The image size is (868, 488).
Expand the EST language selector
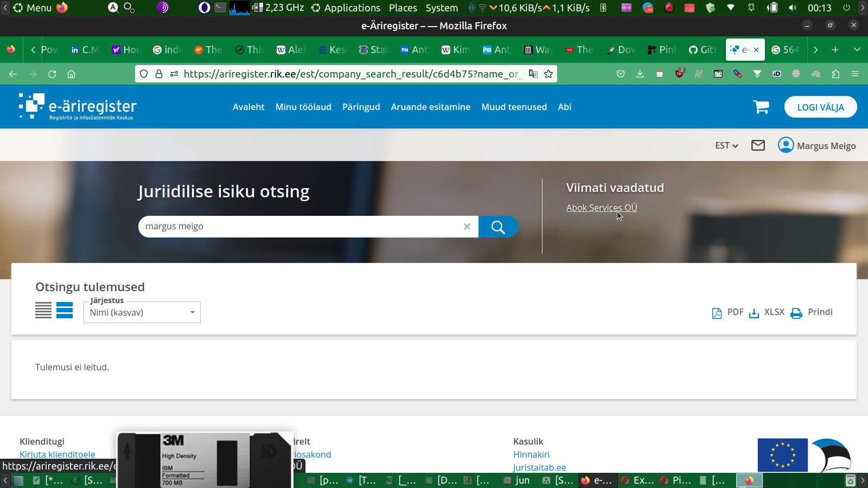point(726,145)
